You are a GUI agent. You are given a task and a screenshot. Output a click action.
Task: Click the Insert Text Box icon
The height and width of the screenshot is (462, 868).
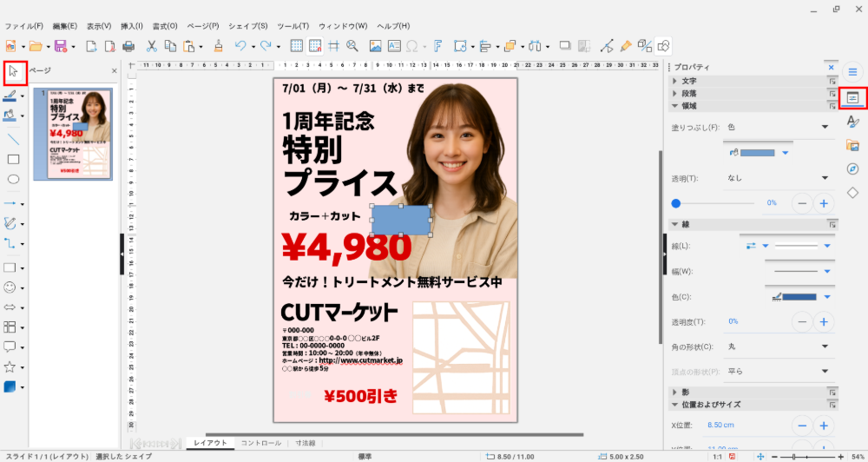pos(394,46)
